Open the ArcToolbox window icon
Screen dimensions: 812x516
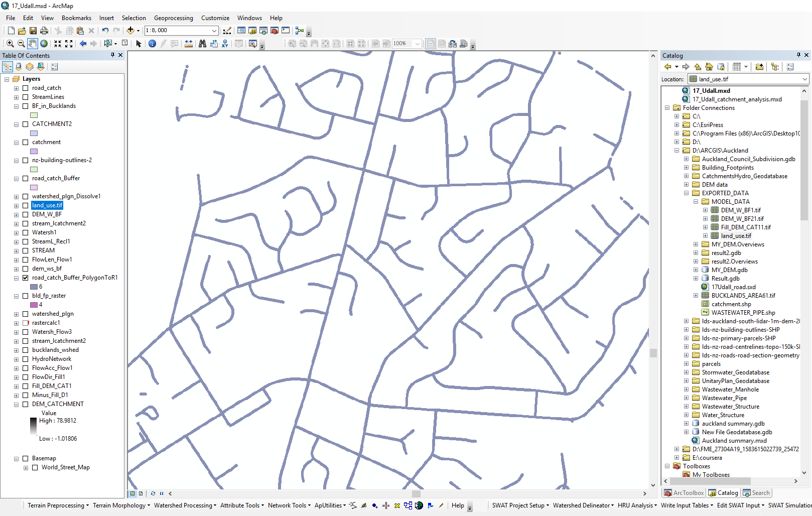coord(275,31)
